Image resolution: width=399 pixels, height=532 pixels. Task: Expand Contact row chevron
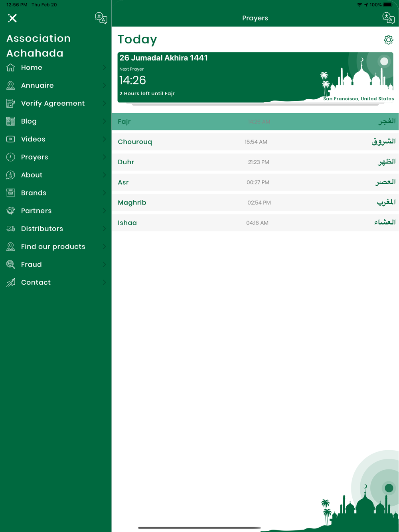[105, 282]
